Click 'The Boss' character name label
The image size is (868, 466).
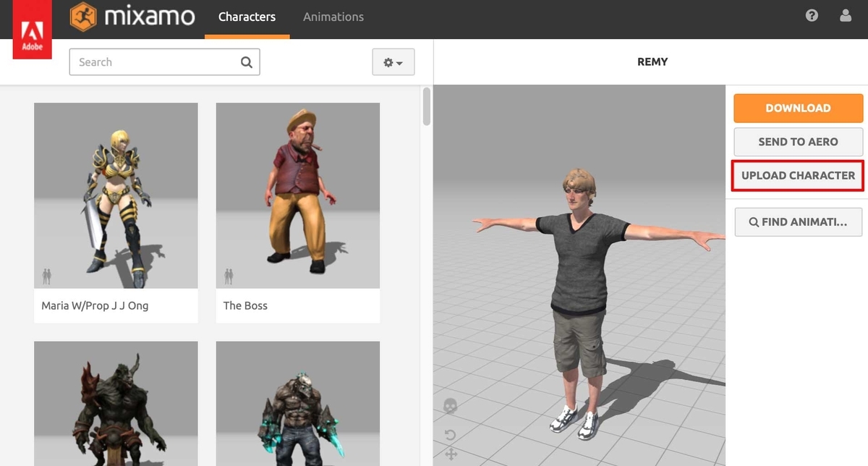245,305
